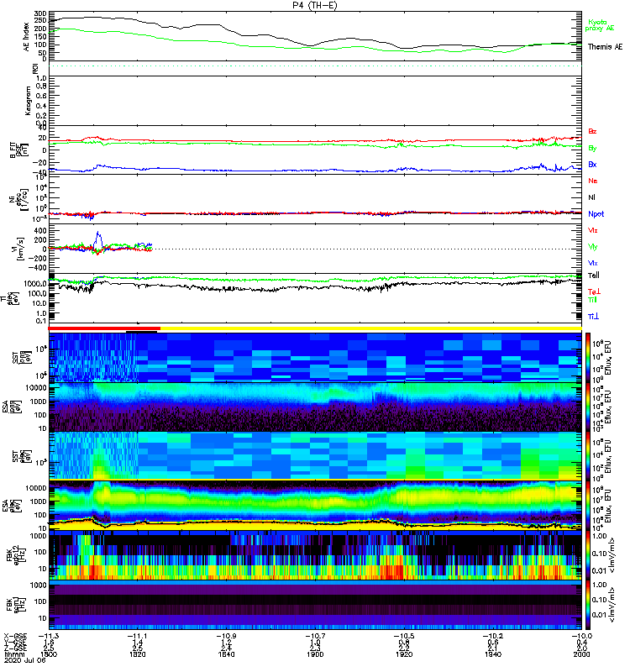
Task: Click the green "Viy" velocity legend entry
Action: (593, 247)
